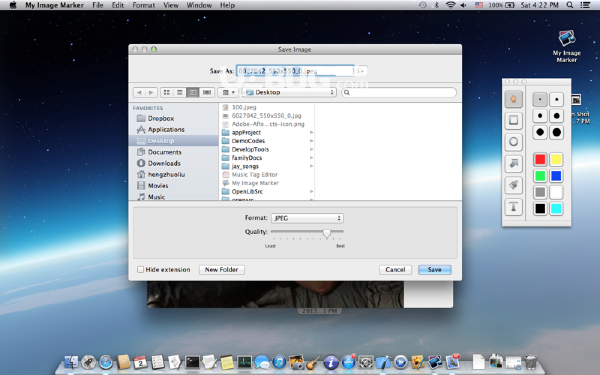The height and width of the screenshot is (375, 600).
Task: Select the hand tool in the palette
Action: [x=513, y=99]
